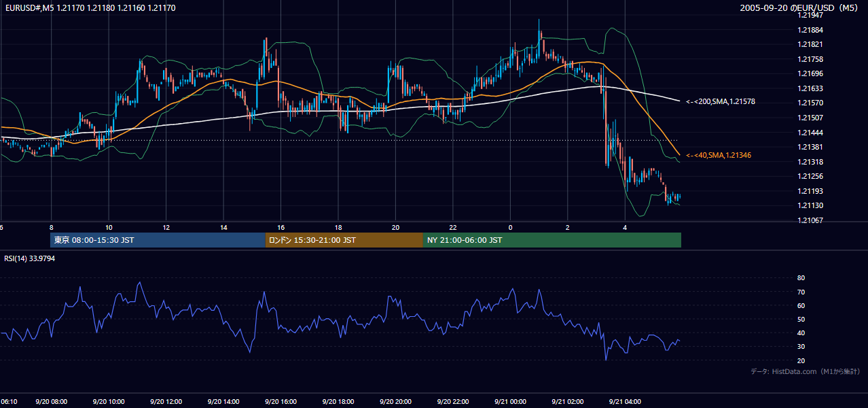Click price level 1.21947 on the axis
Screen dimensions: 868x408
point(809,15)
